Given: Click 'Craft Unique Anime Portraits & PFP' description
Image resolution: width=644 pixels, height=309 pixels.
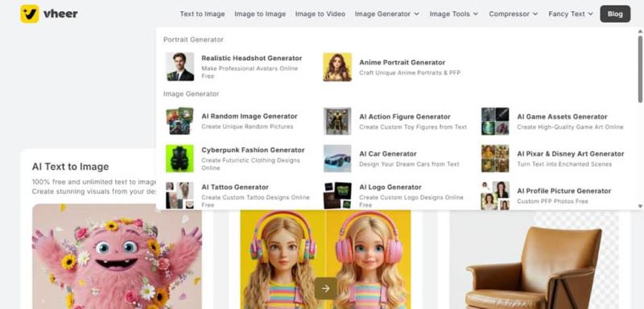Looking at the screenshot, I should point(410,72).
